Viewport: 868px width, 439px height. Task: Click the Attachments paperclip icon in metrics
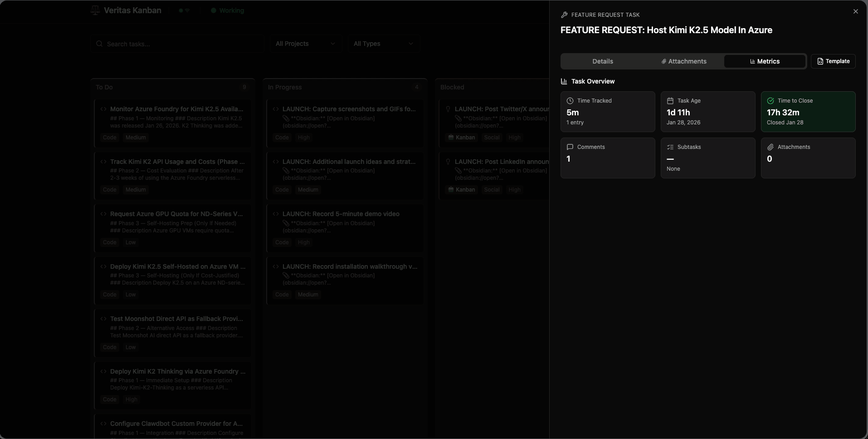[x=770, y=147]
